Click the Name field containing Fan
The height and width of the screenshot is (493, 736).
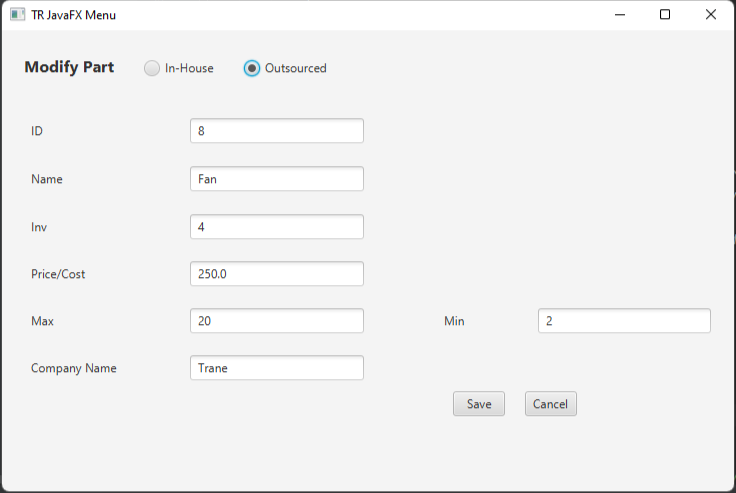point(277,179)
